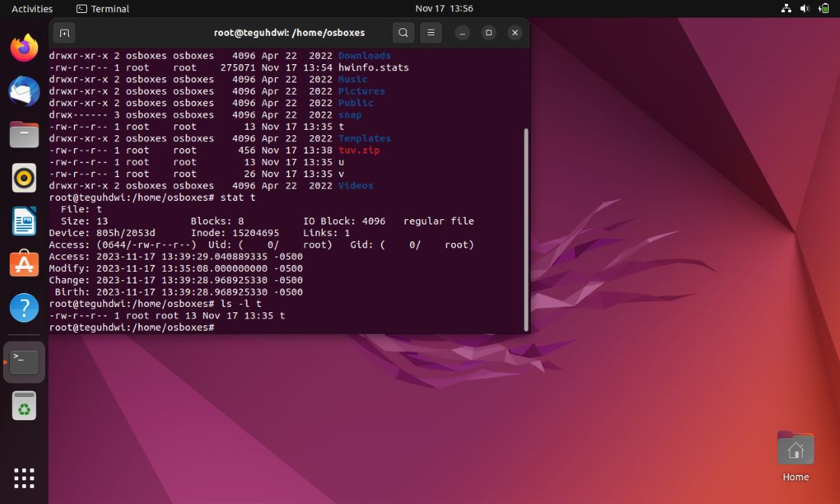Image resolution: width=840 pixels, height=504 pixels.
Task: Open the Help icon in dock
Action: point(24,308)
